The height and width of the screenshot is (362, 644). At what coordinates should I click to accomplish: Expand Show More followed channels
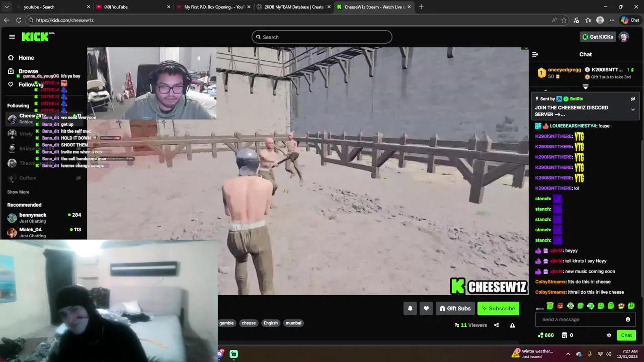[x=18, y=192]
